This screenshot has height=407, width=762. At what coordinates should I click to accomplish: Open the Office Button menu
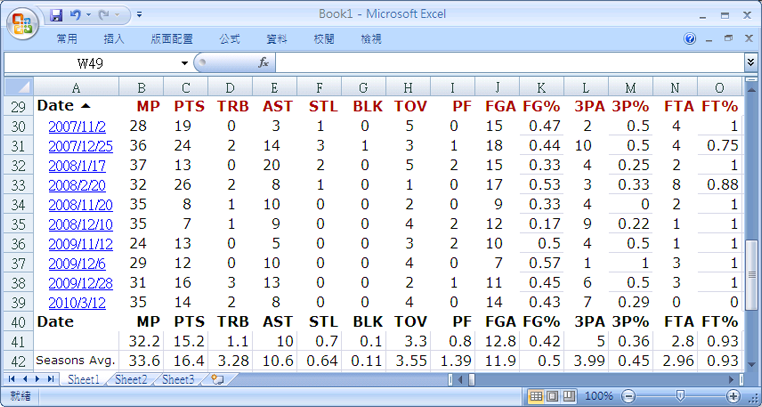[23, 24]
